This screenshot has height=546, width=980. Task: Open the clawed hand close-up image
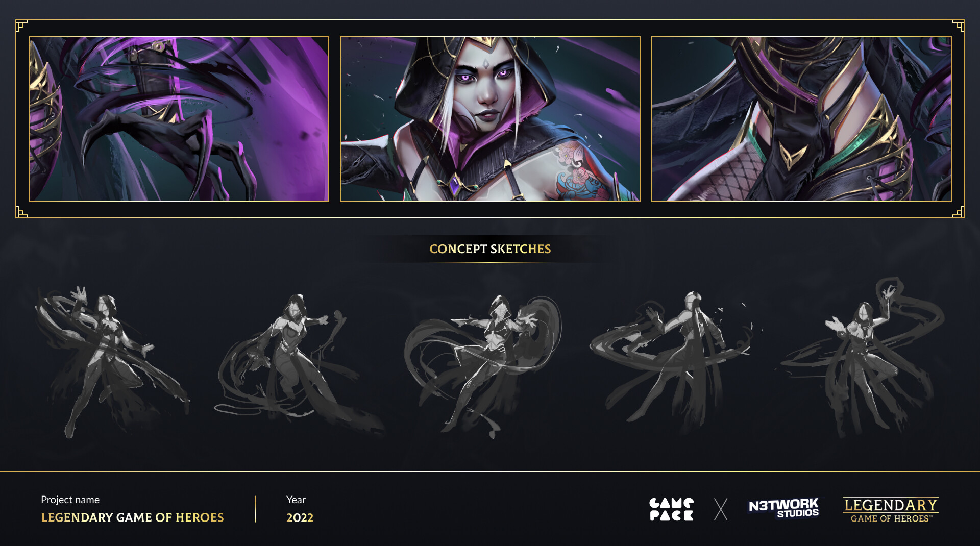(179, 119)
